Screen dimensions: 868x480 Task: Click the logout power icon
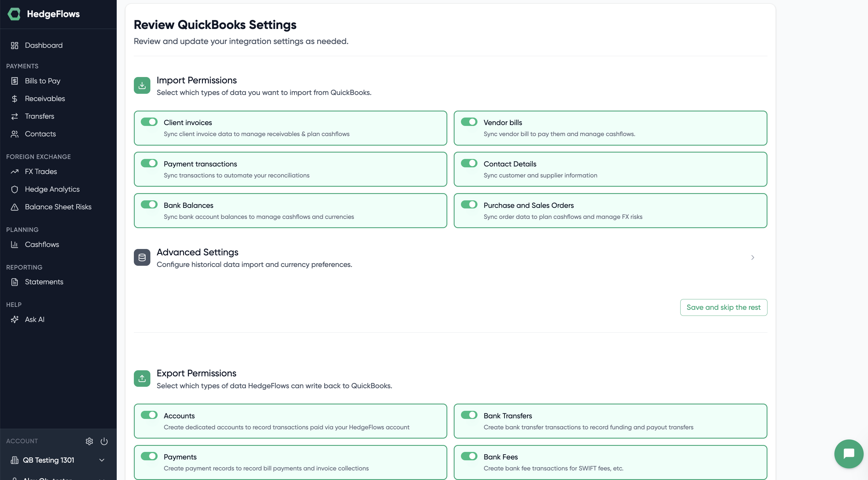pyautogui.click(x=104, y=441)
